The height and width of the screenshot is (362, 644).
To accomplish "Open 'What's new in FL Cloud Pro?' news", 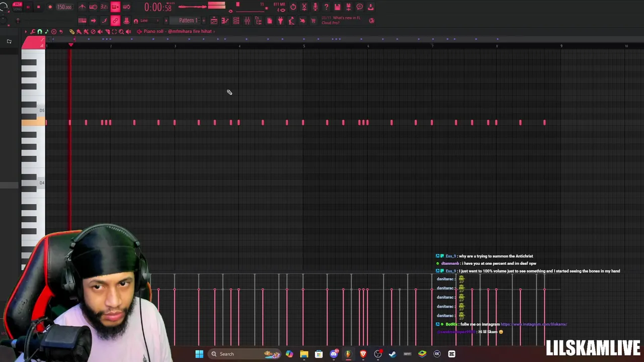I will 341,20.
